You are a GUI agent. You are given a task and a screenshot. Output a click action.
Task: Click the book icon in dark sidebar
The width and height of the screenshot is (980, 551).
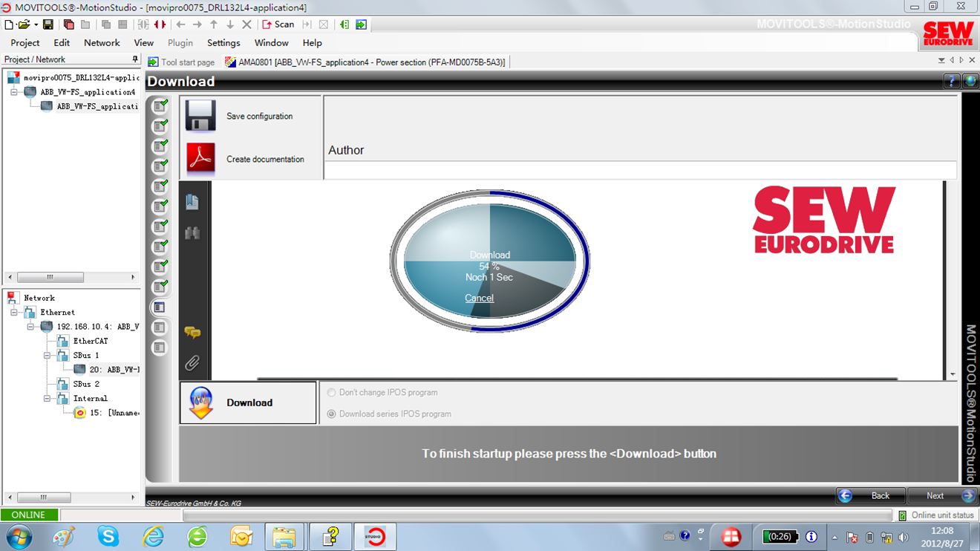click(x=192, y=201)
